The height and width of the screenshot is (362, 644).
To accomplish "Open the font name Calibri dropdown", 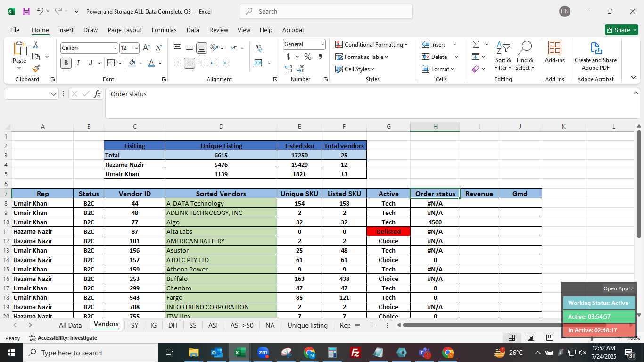I will coord(115,48).
